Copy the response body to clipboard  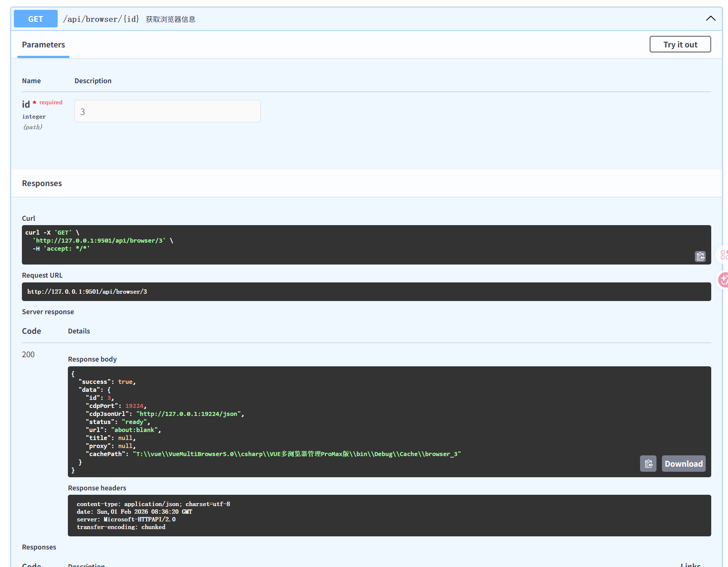pos(648,464)
